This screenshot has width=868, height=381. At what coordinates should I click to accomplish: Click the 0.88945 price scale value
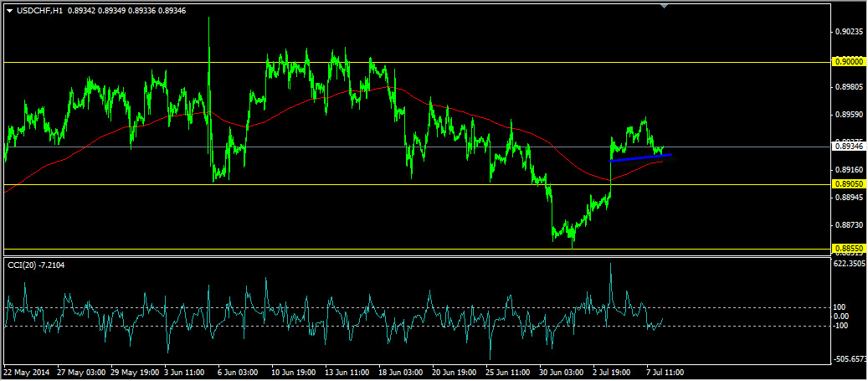850,197
